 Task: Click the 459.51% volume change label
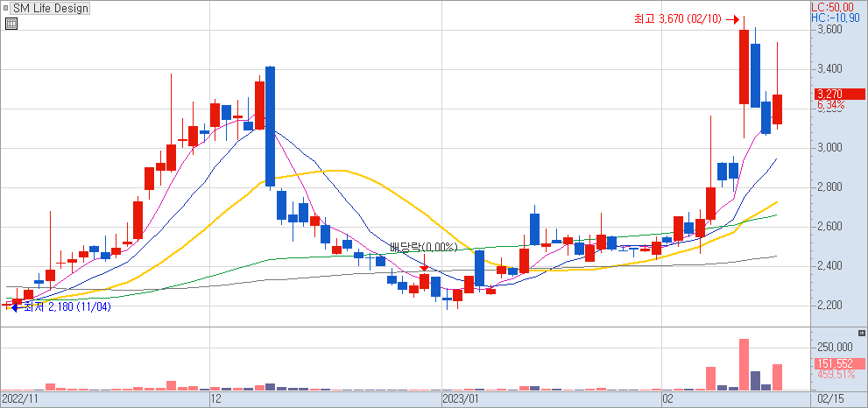(836, 375)
